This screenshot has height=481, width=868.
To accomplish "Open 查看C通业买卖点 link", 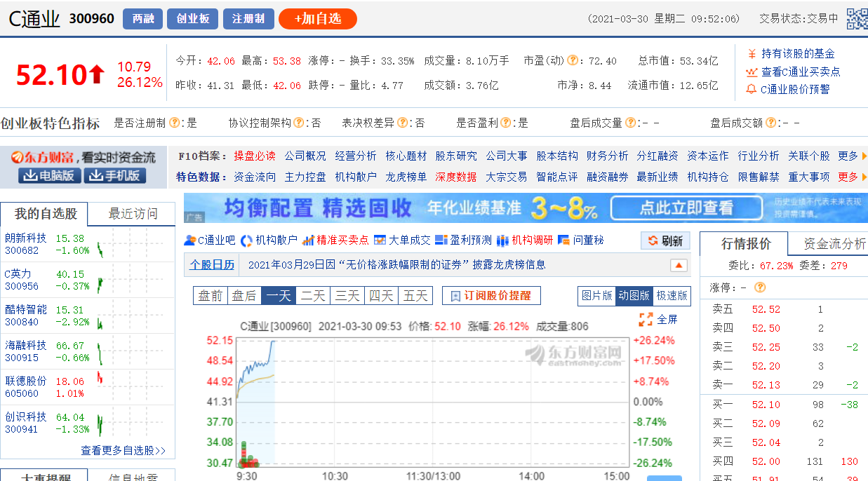I will point(801,72).
